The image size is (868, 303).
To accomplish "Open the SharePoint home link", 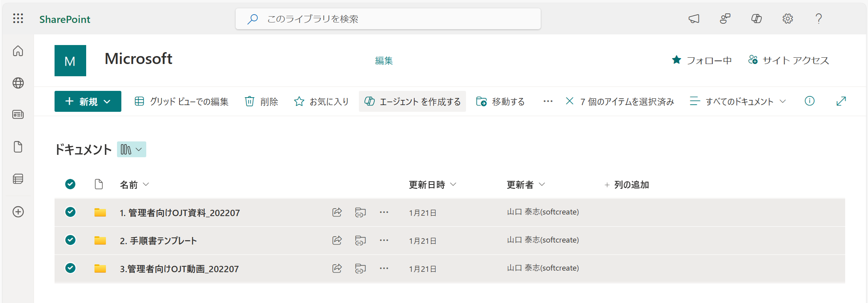I will click(x=65, y=19).
